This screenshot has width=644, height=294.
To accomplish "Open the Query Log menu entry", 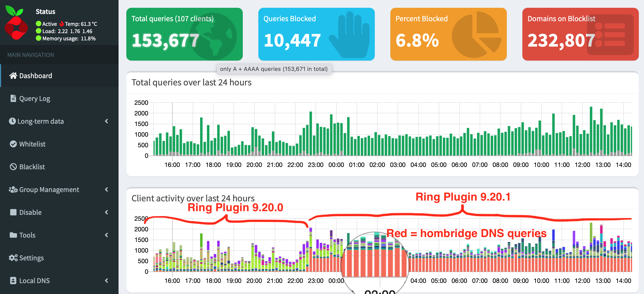I will point(35,98).
